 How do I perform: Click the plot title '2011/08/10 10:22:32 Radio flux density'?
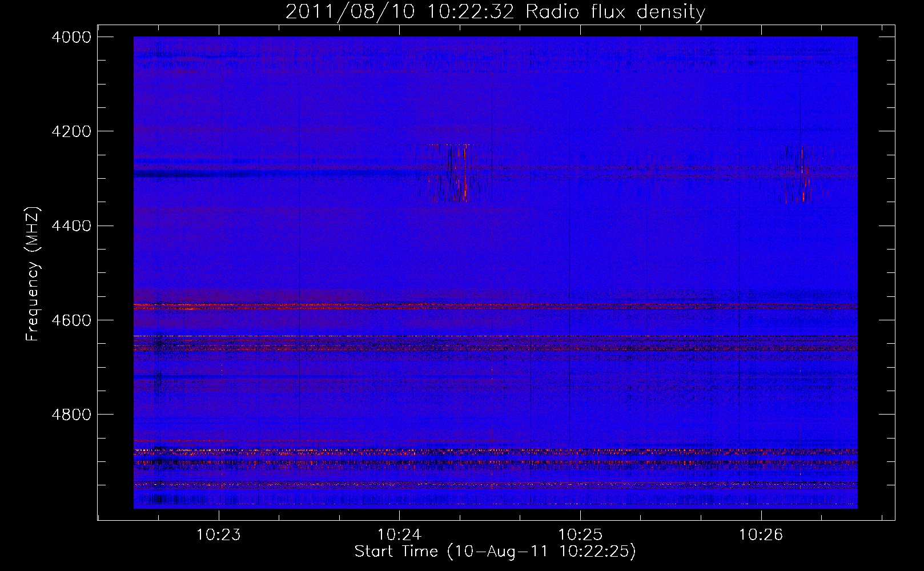495,11
